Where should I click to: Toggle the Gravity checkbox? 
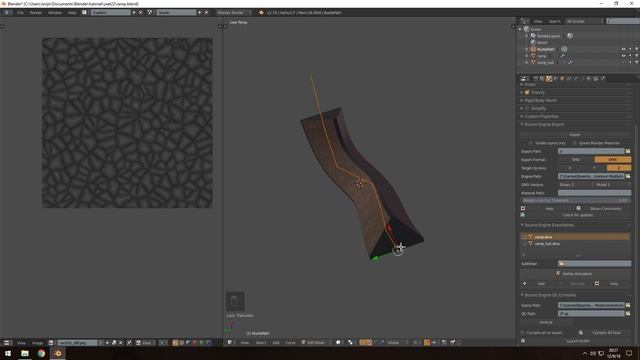pos(527,92)
